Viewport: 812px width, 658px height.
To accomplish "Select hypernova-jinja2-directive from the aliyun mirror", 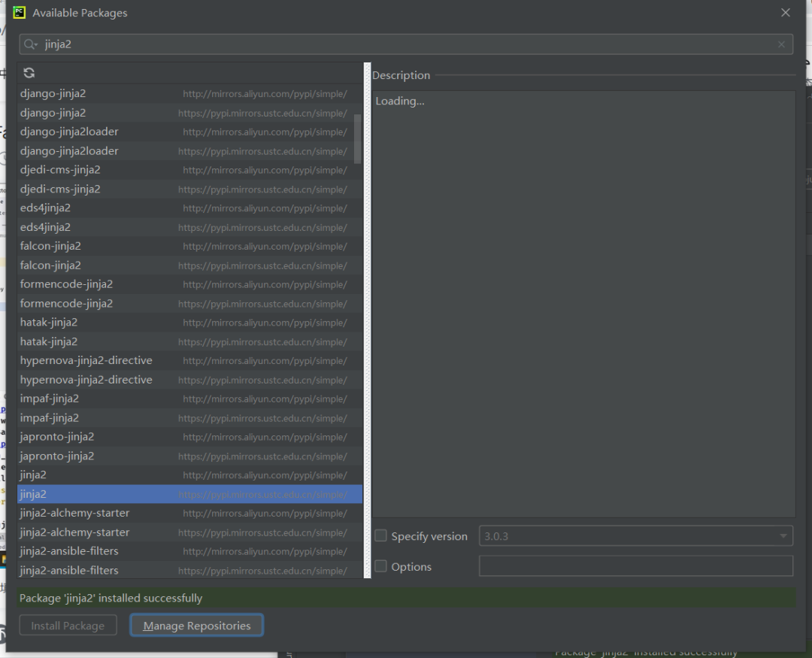I will [x=189, y=361].
